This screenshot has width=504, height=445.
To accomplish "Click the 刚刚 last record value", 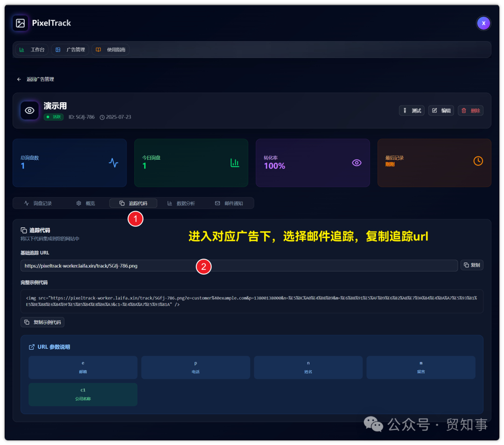I will [x=390, y=164].
